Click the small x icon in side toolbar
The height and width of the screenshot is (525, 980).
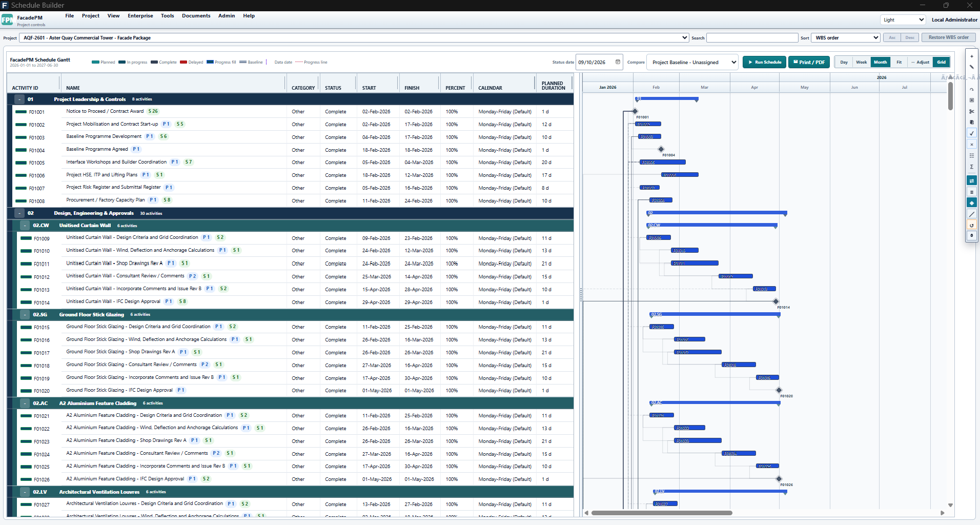click(x=971, y=145)
